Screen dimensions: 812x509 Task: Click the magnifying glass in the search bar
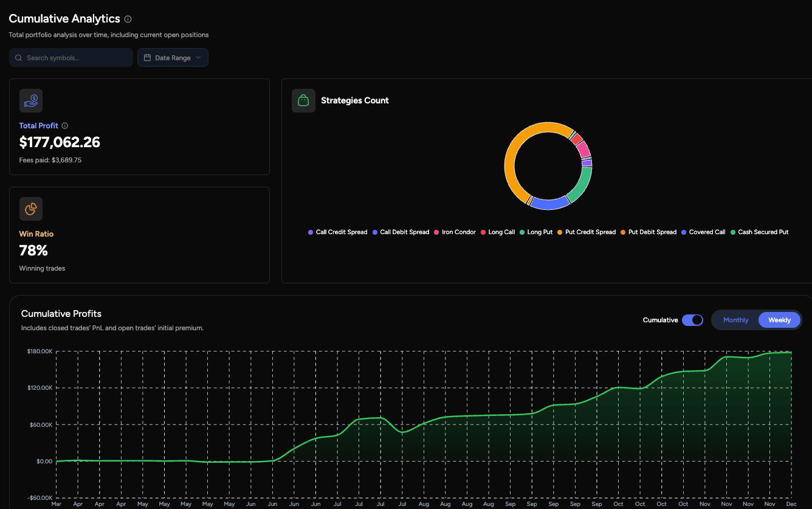[18, 57]
